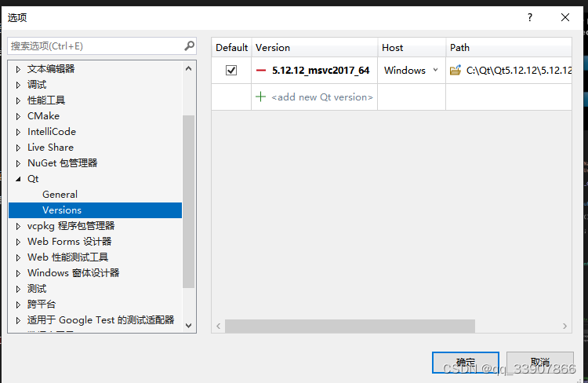Click the Default column header
The height and width of the screenshot is (383, 588).
click(x=231, y=48)
